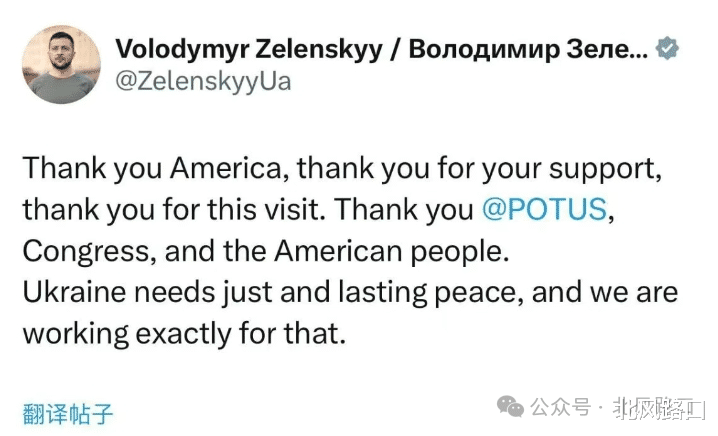Click the line "working exactly for that."
718x436 pixels.
183,334
